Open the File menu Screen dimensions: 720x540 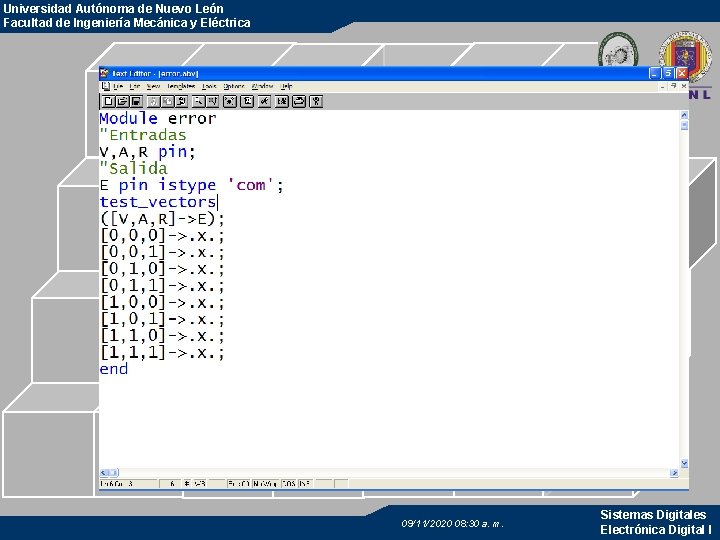118,86
